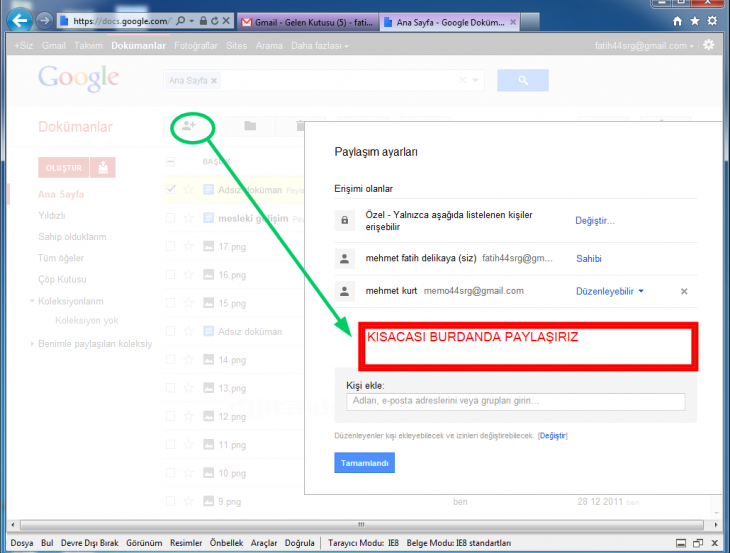Open the fatih44srg@gmail.com account dropdown
Viewport: 730px width, 553px height.
pyautogui.click(x=644, y=46)
